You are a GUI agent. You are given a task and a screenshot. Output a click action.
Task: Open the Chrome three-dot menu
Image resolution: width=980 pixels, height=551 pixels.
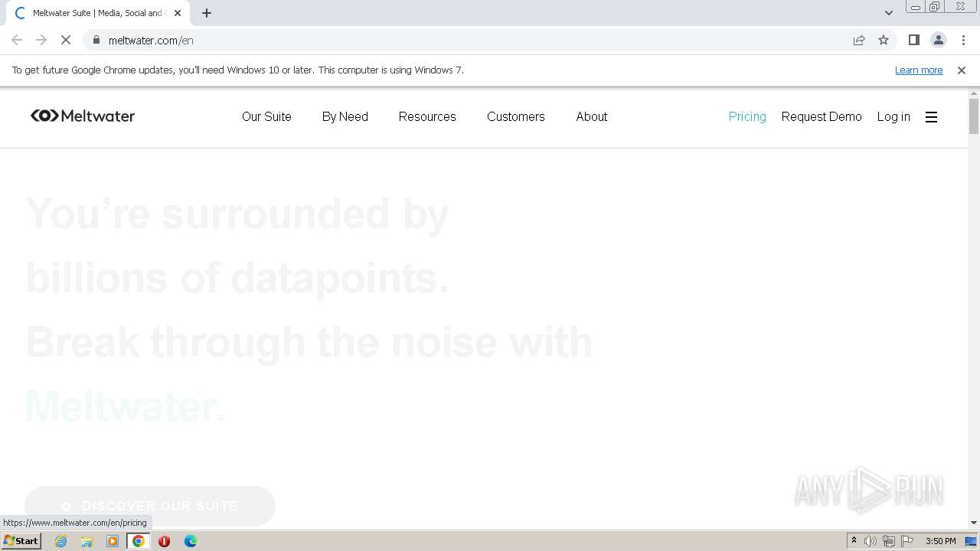963,41
